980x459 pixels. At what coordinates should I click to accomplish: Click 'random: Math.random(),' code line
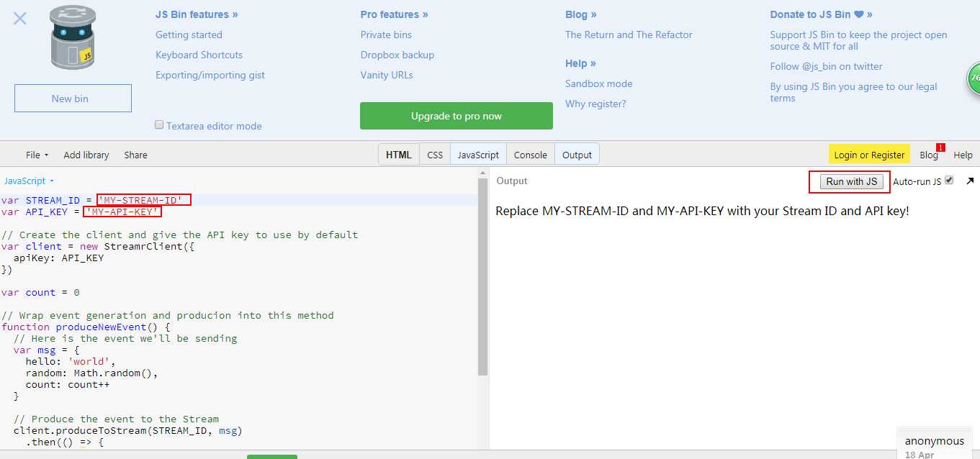(x=91, y=373)
